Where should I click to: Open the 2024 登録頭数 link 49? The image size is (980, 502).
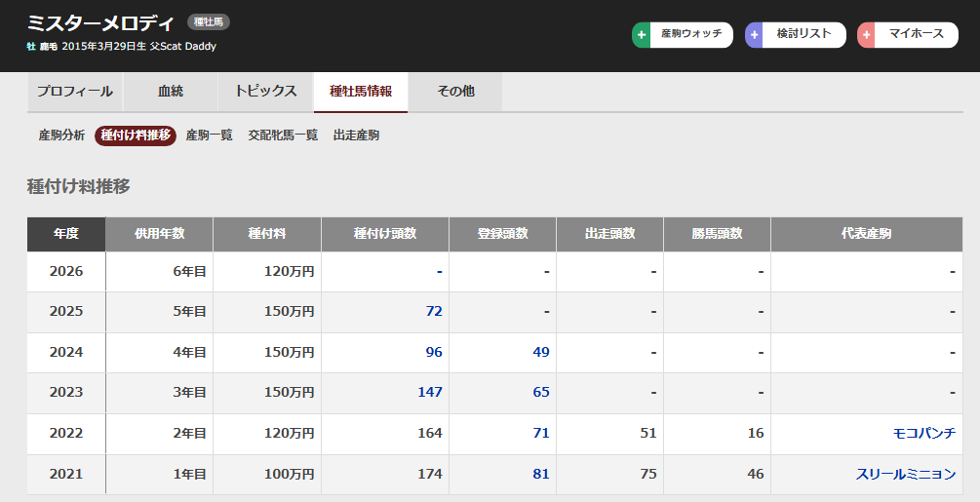point(541,352)
